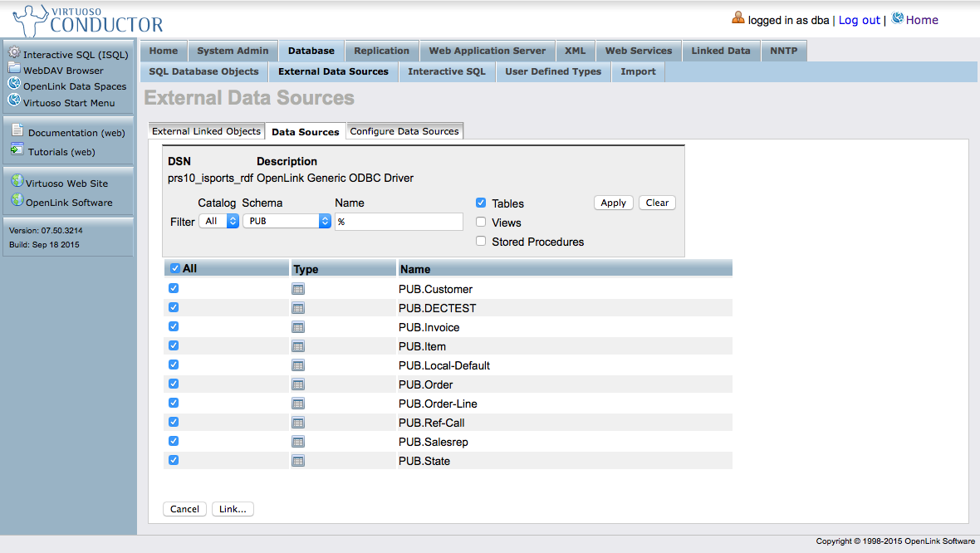
Task: Click the table type icon for PUB.Customer
Action: tap(298, 289)
